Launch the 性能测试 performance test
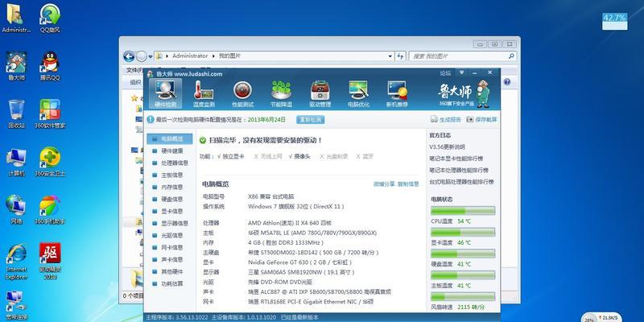The width and height of the screenshot is (644, 322). click(242, 93)
